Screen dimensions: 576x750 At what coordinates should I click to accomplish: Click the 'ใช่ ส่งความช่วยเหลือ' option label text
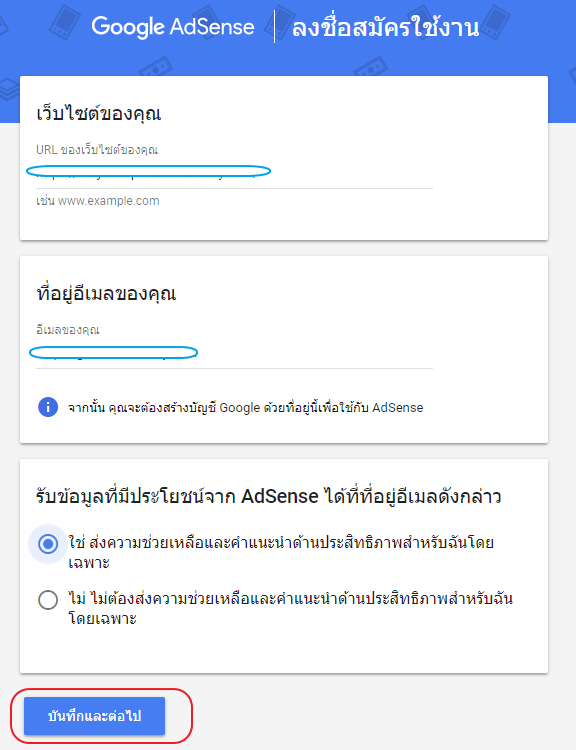click(281, 552)
